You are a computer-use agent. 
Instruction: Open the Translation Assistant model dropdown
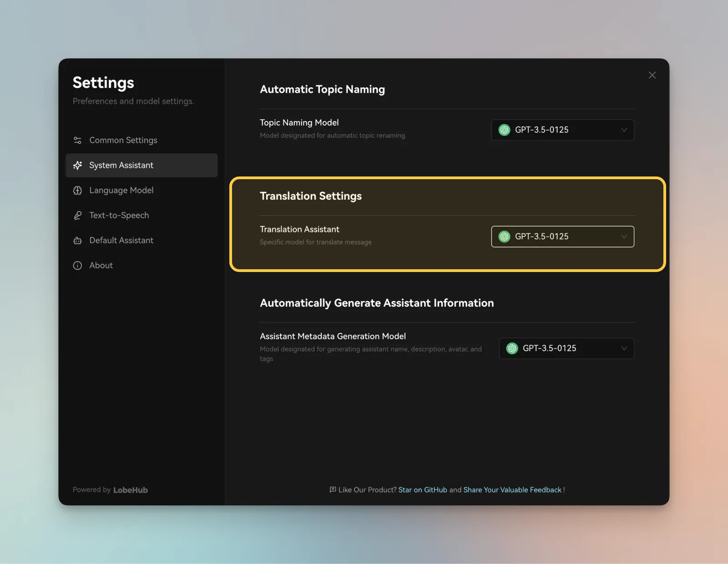point(563,237)
